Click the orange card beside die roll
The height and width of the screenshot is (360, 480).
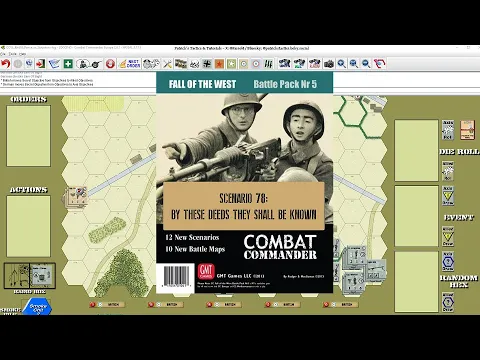tap(467, 130)
